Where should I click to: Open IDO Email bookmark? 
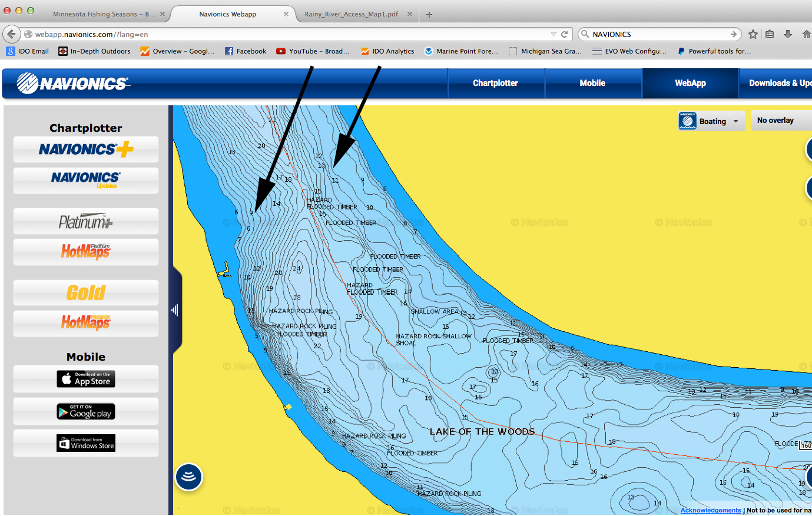[28, 51]
